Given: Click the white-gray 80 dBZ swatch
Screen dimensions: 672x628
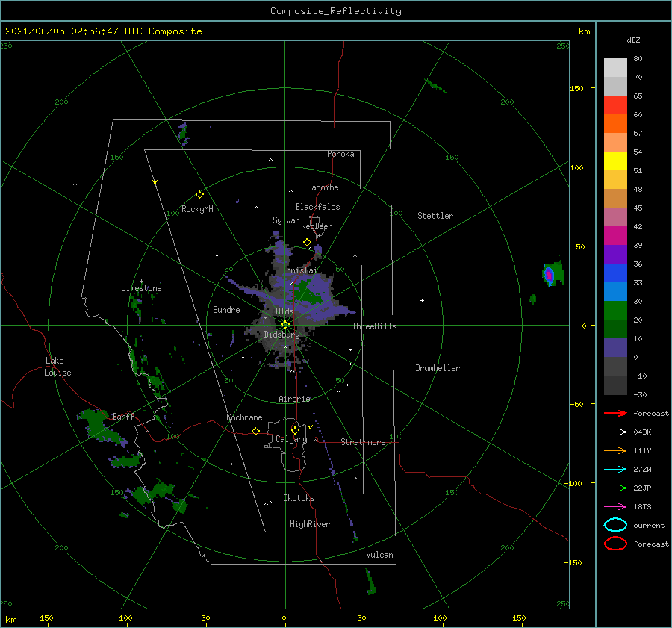Looking at the screenshot, I should 615,67.
